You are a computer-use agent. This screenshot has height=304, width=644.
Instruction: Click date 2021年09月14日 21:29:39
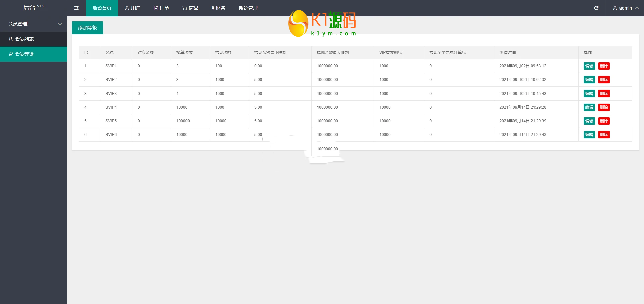point(523,121)
